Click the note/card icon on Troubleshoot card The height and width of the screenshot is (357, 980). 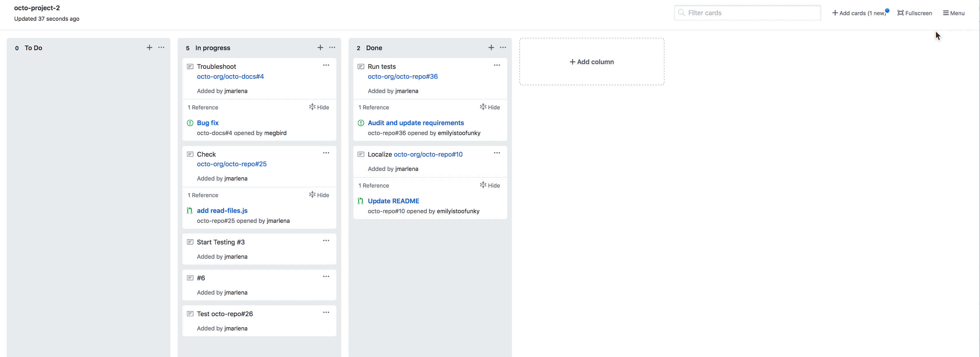pos(190,66)
